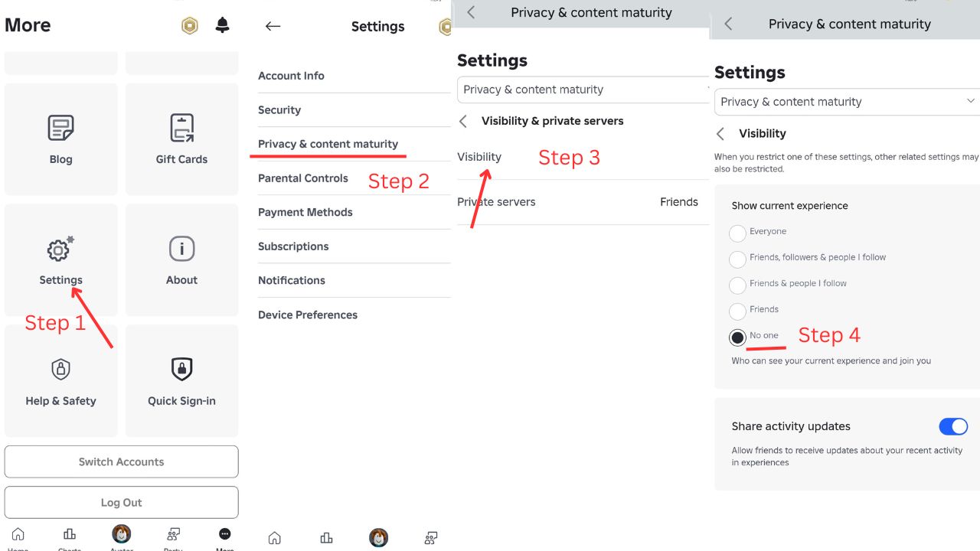Select the Everyone radio option
The image size is (980, 551).
(x=737, y=233)
